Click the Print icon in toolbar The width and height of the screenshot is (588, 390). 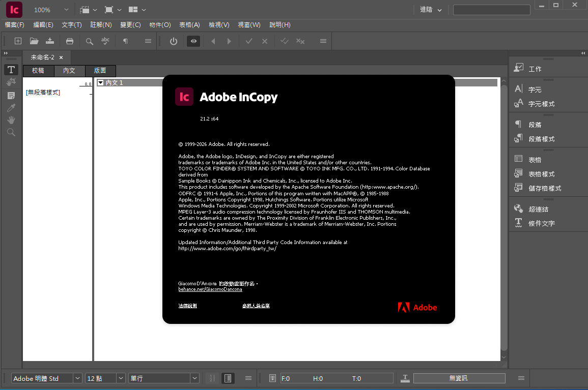coord(70,41)
